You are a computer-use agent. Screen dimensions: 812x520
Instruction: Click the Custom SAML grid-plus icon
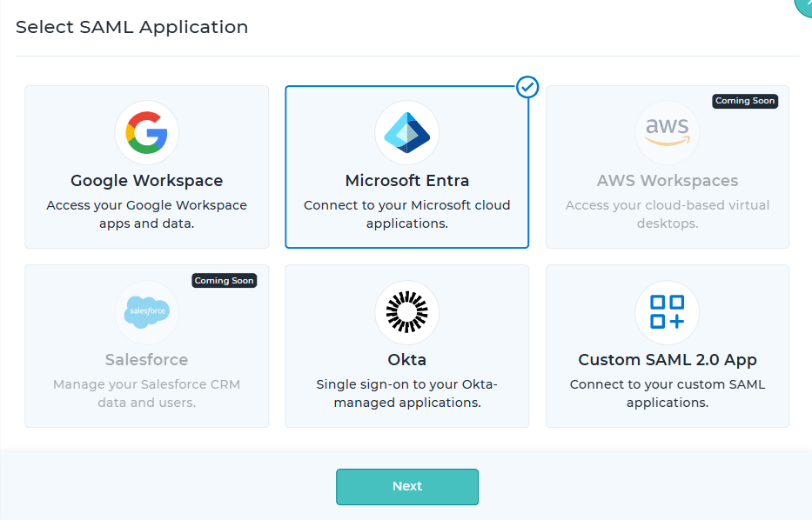[x=667, y=312]
